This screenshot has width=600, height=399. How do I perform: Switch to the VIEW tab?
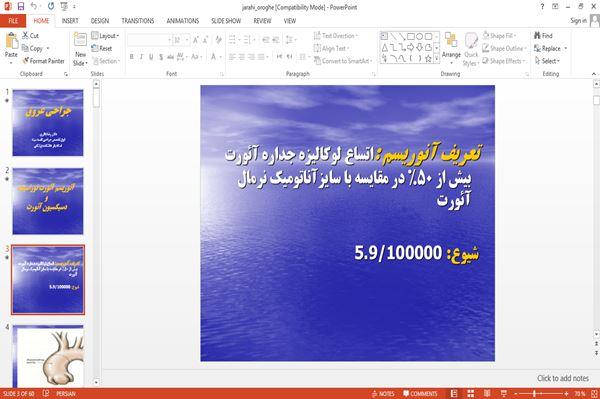(x=290, y=21)
